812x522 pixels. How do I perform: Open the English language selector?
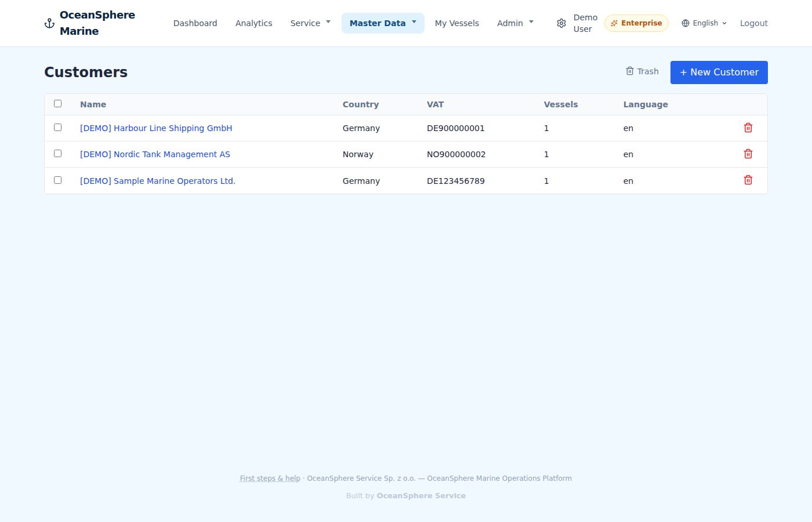pyautogui.click(x=704, y=23)
